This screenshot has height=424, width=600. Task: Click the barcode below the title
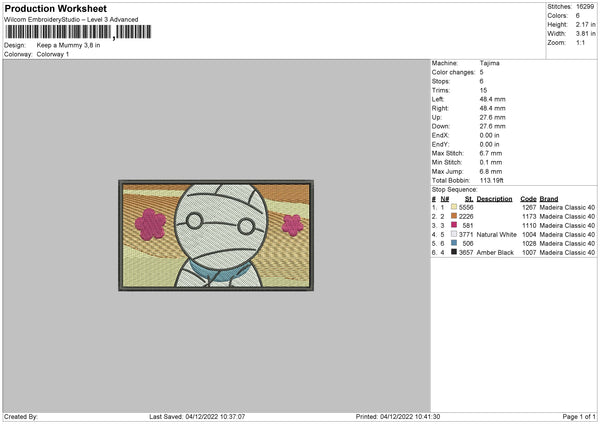78,32
